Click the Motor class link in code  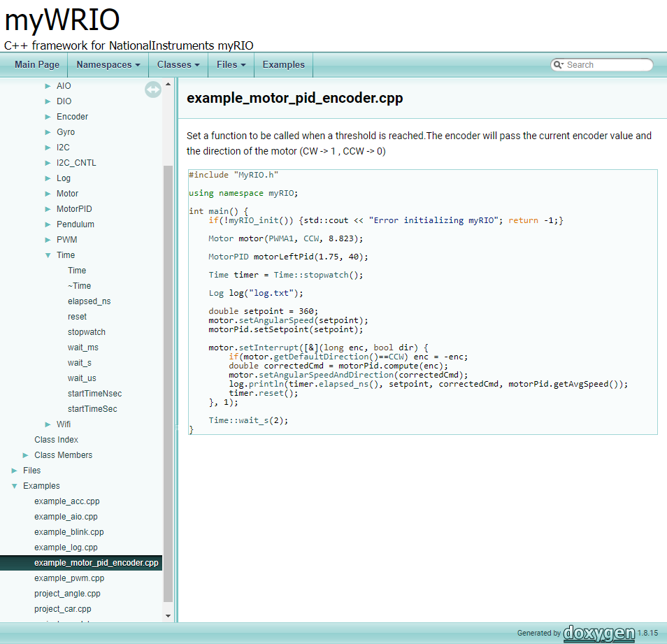(x=221, y=238)
